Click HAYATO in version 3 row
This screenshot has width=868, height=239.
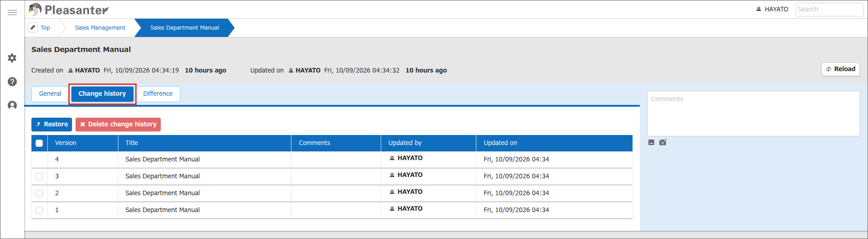coord(410,175)
